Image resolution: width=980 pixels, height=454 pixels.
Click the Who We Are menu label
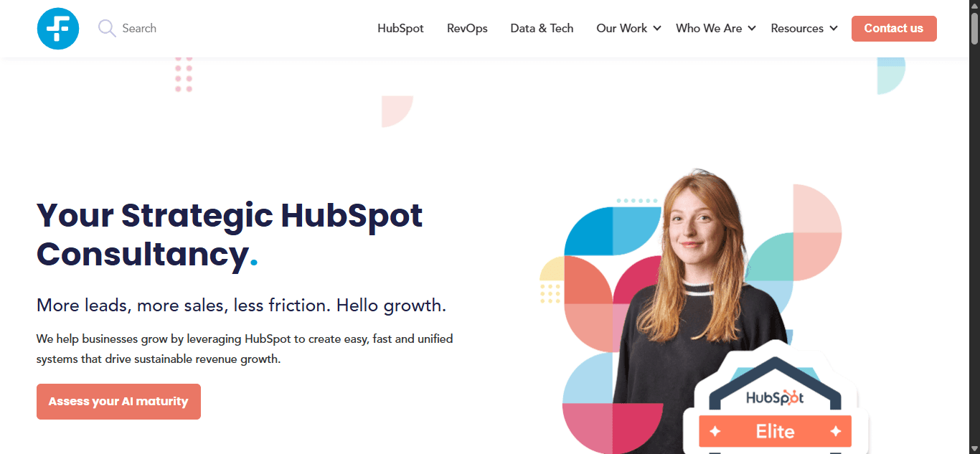point(709,29)
